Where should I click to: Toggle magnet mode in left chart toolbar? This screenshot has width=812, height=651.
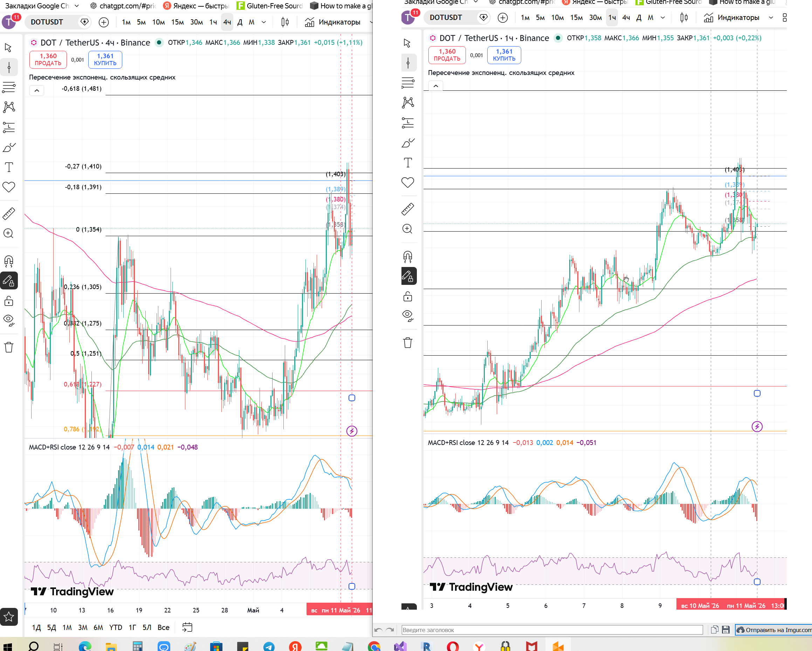[9, 261]
